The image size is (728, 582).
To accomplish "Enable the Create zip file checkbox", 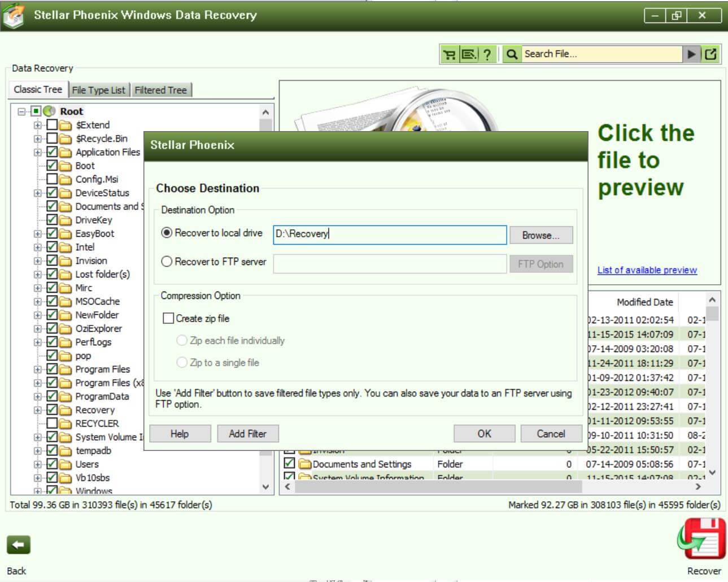I will coord(168,318).
